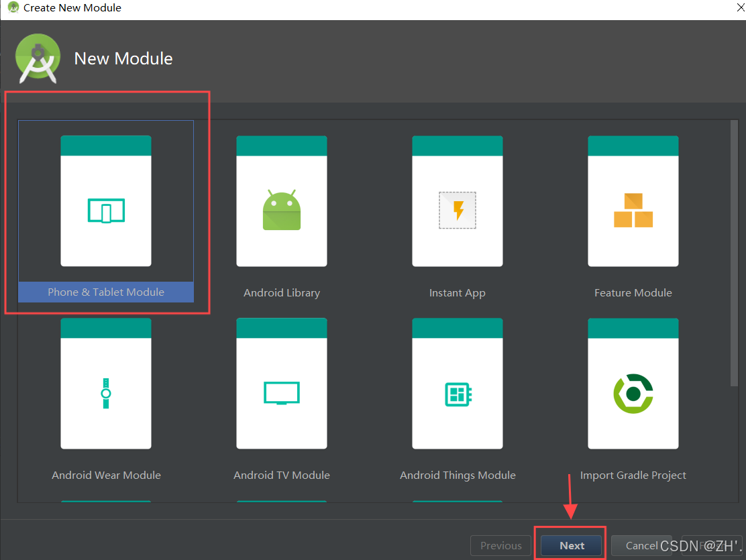Click the Android Studio logo in header
This screenshot has width=746, height=560.
[38, 58]
